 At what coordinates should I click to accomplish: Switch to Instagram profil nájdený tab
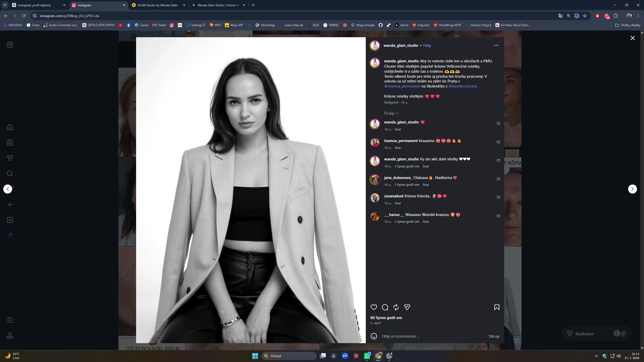click(x=39, y=5)
